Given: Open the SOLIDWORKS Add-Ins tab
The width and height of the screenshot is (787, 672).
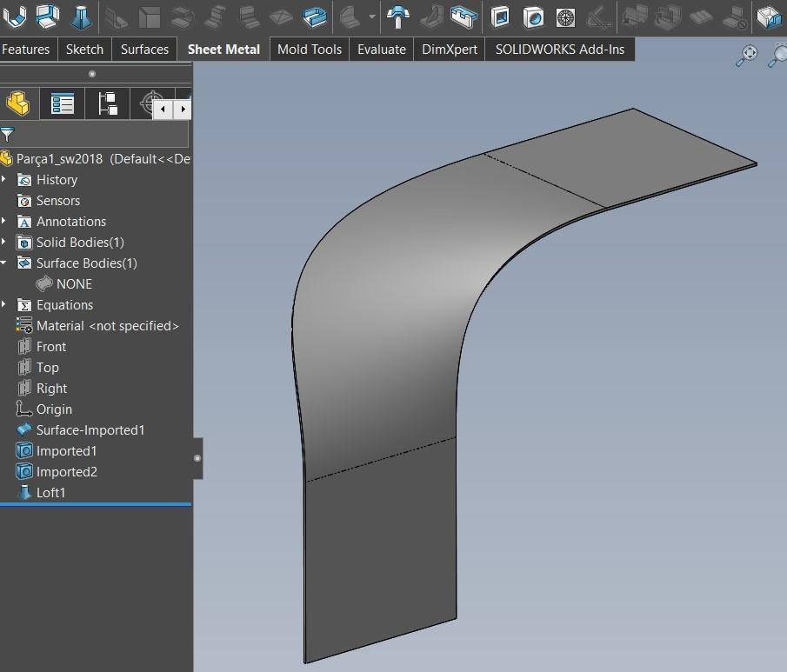Looking at the screenshot, I should pyautogui.click(x=559, y=50).
